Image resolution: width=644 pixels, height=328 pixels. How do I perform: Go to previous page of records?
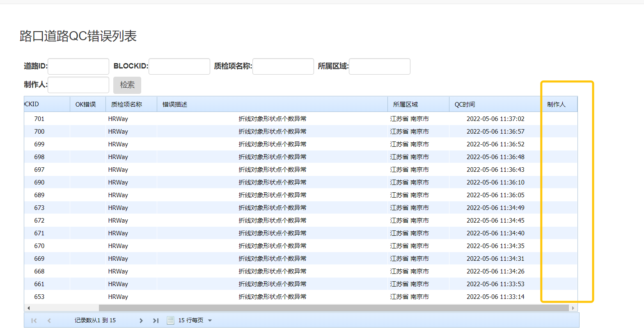[x=49, y=321]
